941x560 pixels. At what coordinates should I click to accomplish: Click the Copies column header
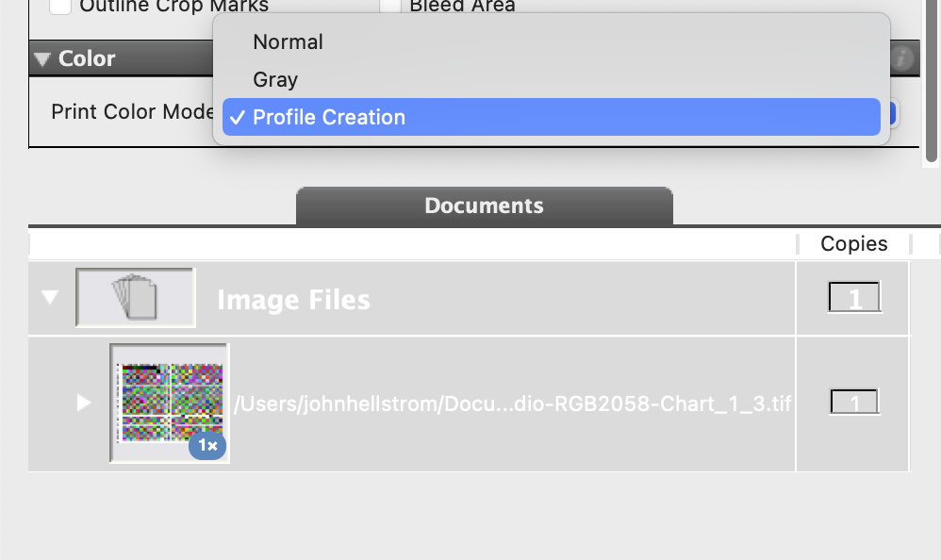852,243
